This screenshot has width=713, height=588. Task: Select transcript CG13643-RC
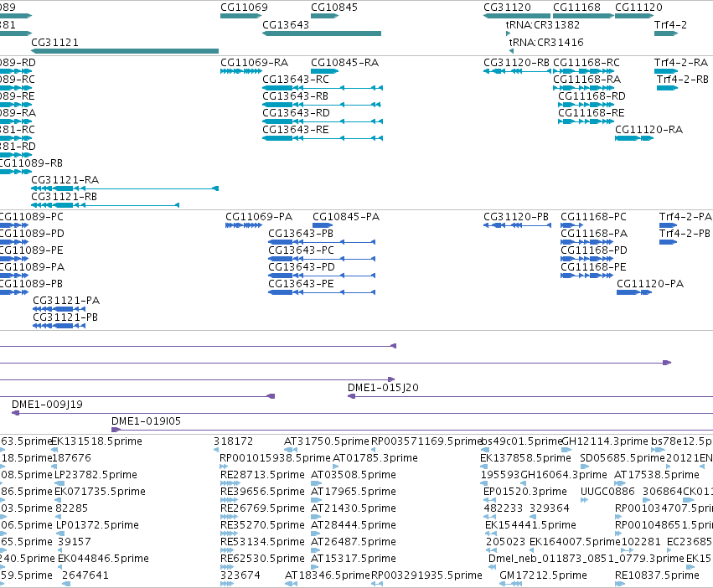(323, 88)
